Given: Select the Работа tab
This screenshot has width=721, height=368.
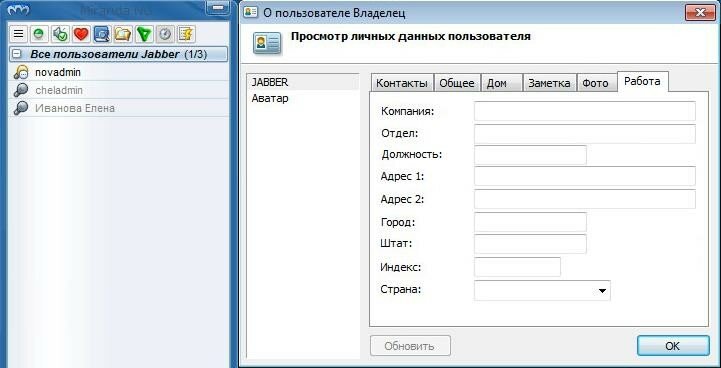Looking at the screenshot, I should (x=642, y=81).
